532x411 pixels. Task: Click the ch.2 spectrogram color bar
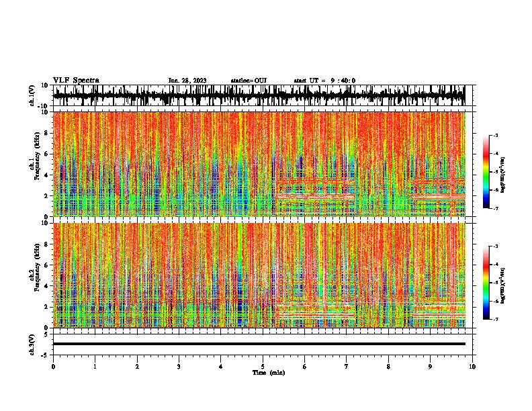click(x=486, y=283)
